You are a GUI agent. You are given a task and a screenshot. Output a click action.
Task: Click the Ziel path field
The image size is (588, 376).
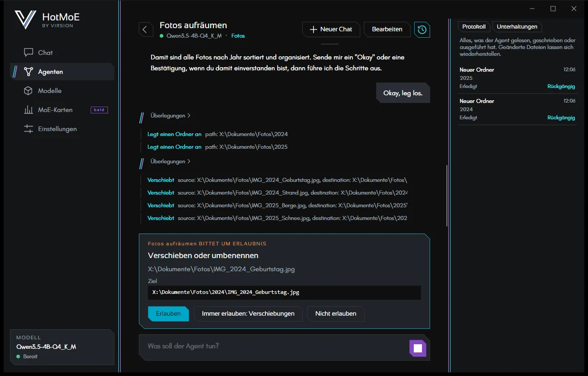point(284,293)
